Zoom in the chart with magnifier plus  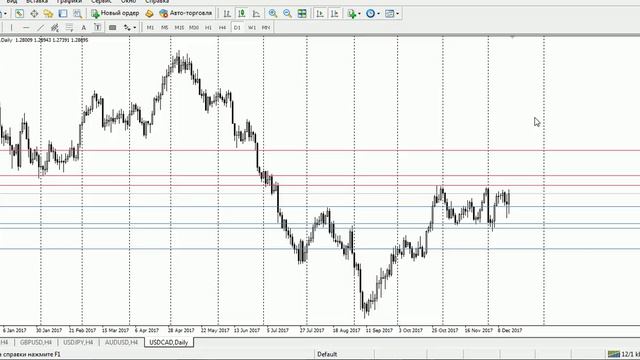coord(273,13)
